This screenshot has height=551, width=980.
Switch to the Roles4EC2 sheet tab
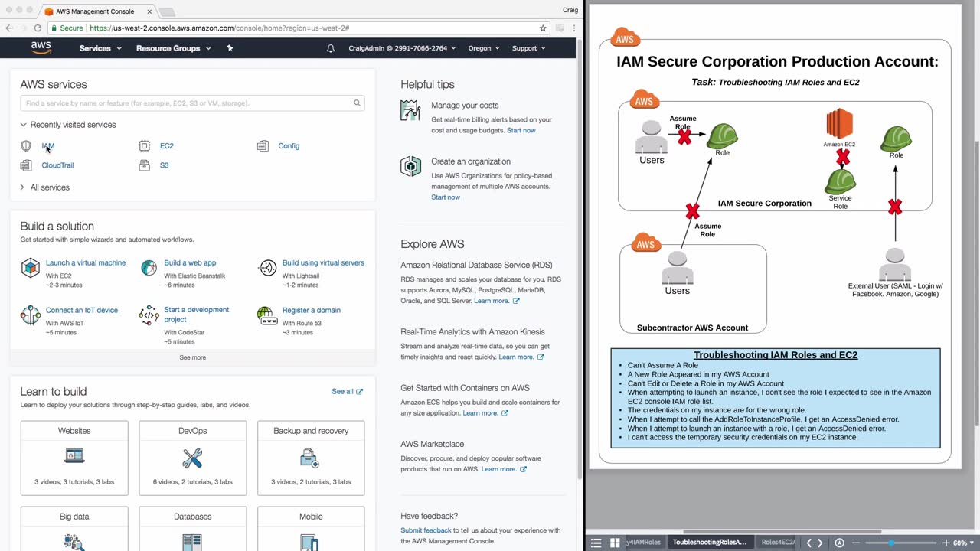click(777, 543)
